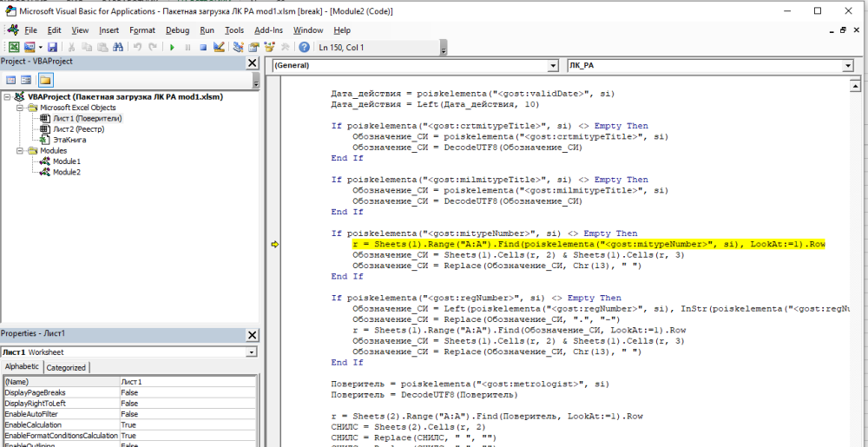The image size is (868, 447).
Task: Click View Code button in Project pane
Action: tap(10, 80)
